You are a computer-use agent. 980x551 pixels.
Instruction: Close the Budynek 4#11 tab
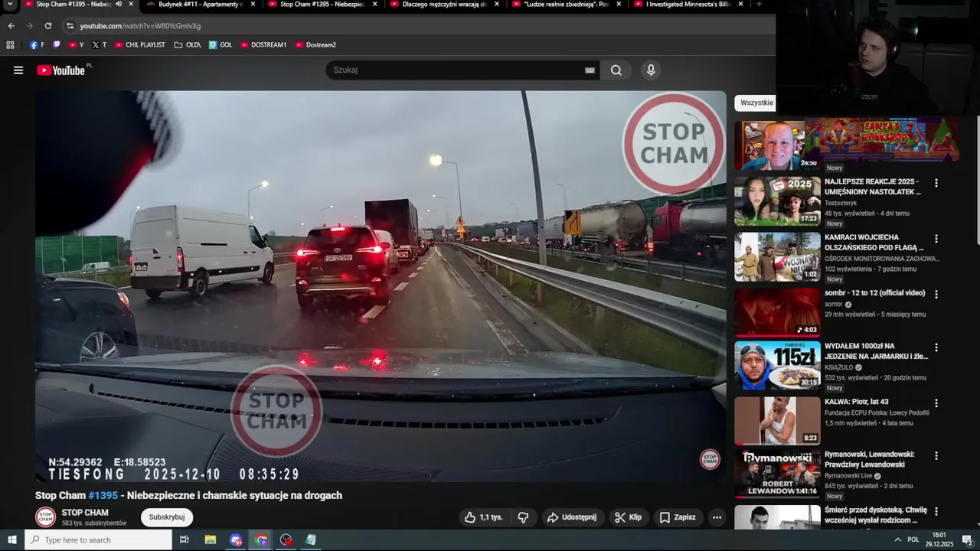click(x=253, y=4)
